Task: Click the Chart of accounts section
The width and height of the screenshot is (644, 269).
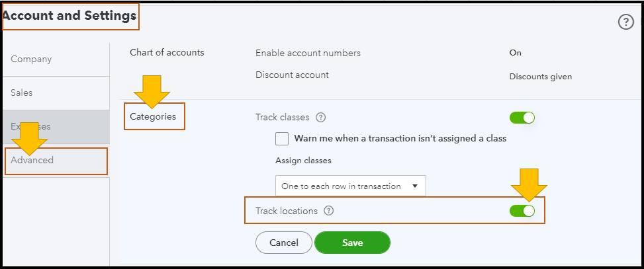Action: pyautogui.click(x=167, y=52)
